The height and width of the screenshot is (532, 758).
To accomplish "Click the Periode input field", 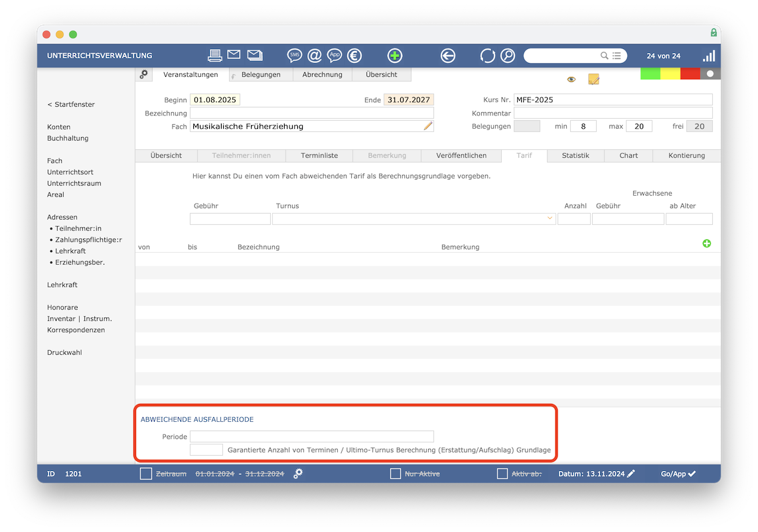I will pos(312,436).
